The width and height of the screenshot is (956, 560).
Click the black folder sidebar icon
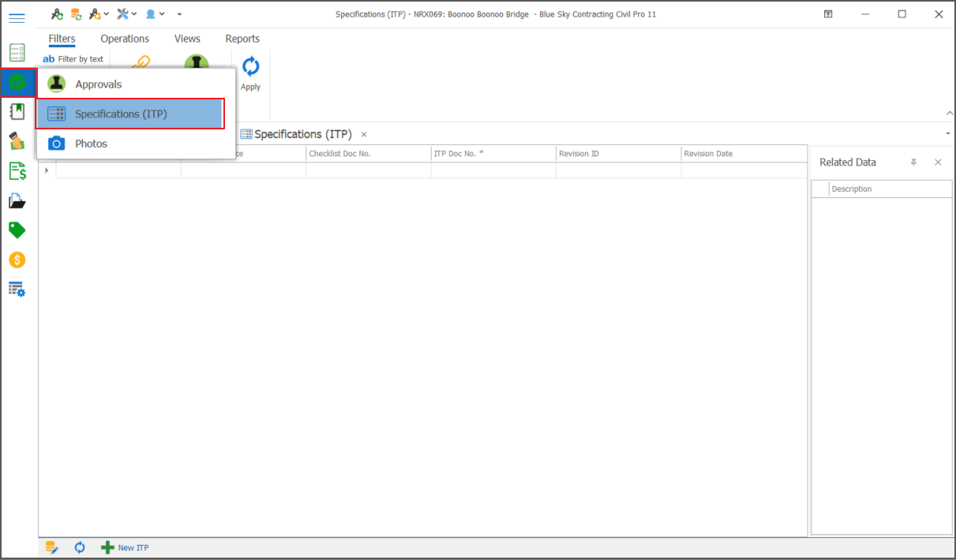[17, 200]
